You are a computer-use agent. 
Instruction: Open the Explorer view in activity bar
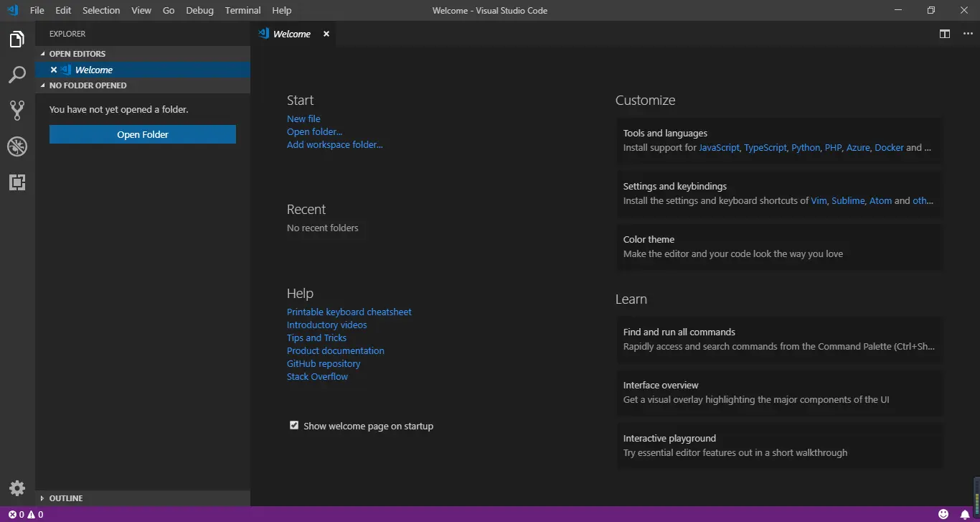coord(17,39)
